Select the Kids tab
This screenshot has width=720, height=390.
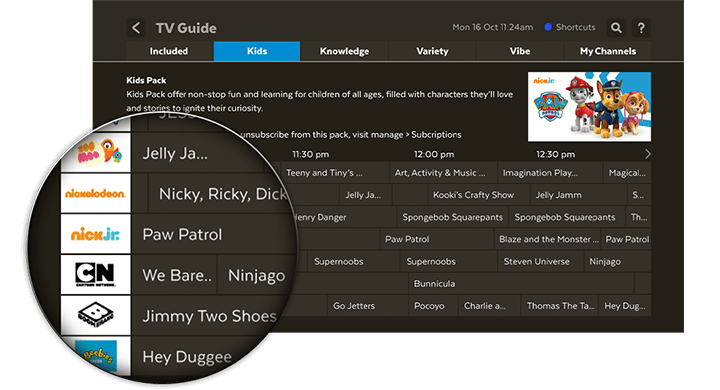[257, 51]
